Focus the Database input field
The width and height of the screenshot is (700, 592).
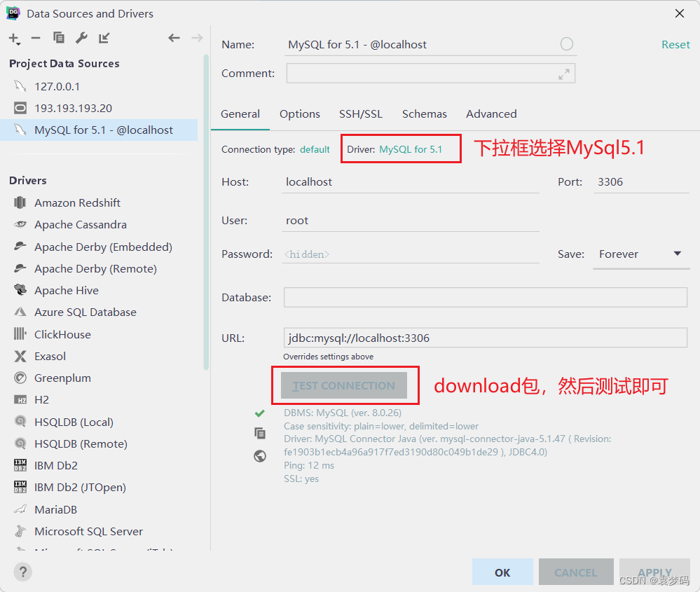483,297
